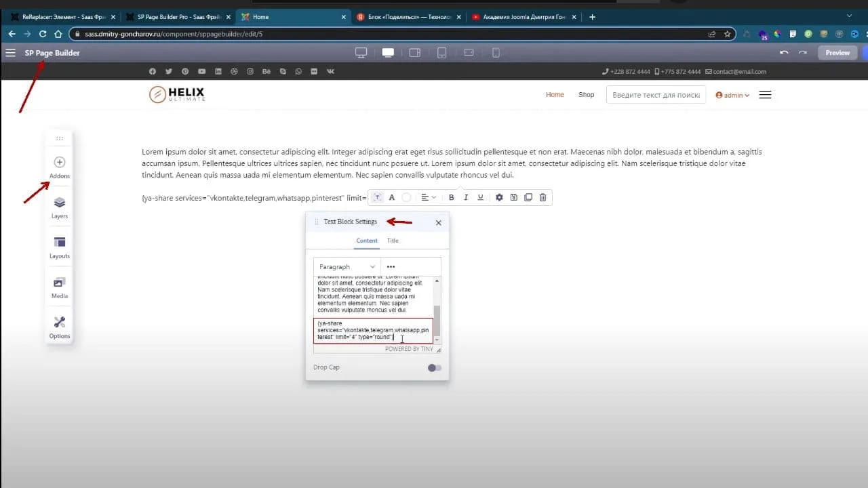868x488 pixels.
Task: Reload the page in the browser
Action: click(x=43, y=33)
